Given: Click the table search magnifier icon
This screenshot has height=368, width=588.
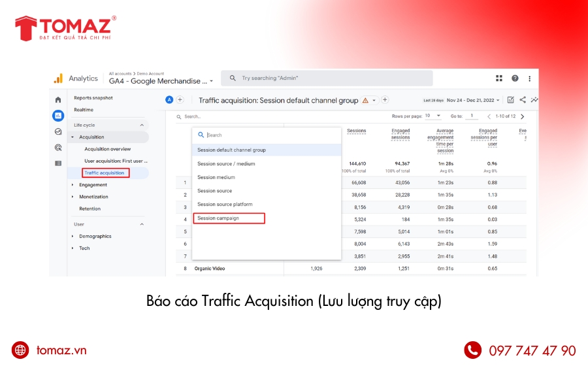Looking at the screenshot, I should point(179,116).
